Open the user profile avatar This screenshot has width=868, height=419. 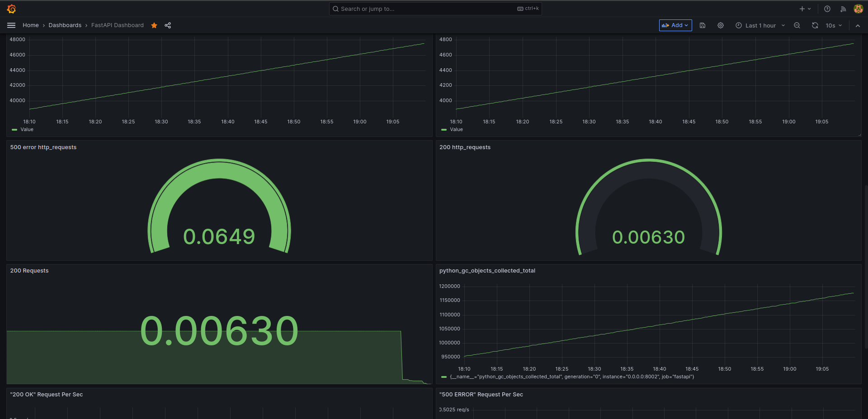click(858, 9)
